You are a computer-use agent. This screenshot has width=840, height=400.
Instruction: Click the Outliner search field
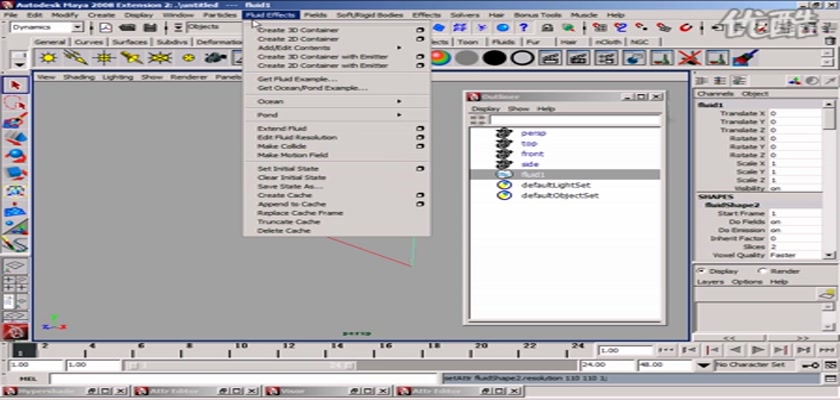pos(575,120)
